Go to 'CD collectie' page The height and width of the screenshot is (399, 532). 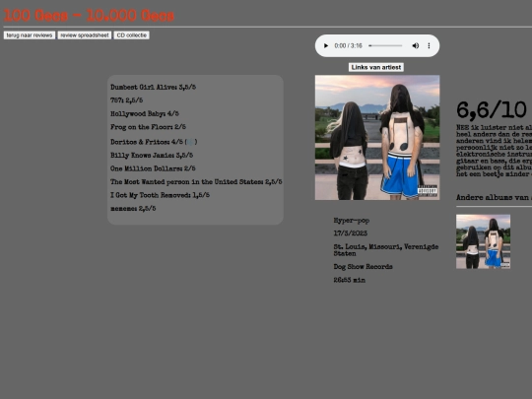coord(132,35)
